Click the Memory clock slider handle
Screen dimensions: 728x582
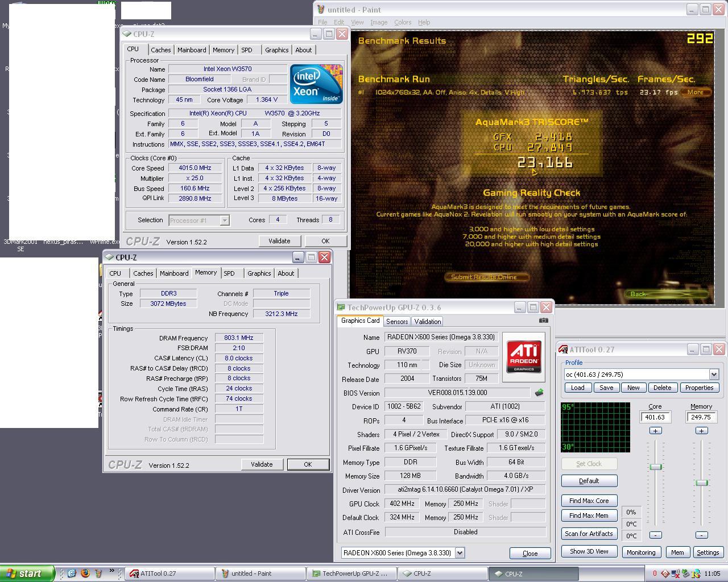point(702,483)
